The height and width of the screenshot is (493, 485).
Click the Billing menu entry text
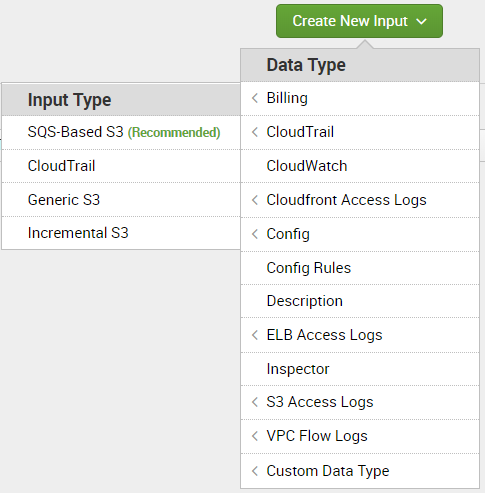(x=287, y=98)
